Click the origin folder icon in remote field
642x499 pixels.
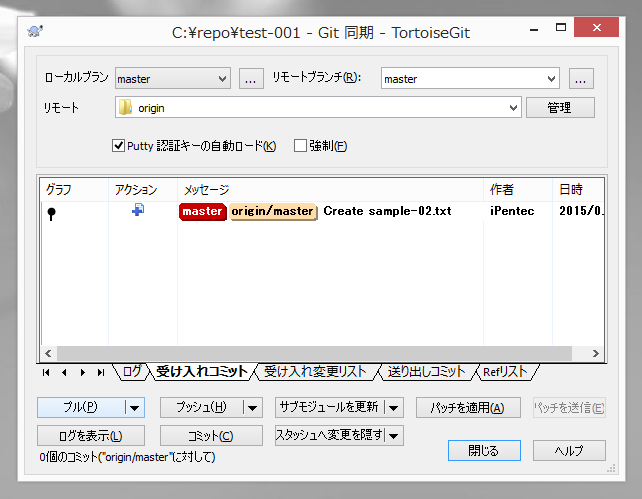(x=125, y=108)
